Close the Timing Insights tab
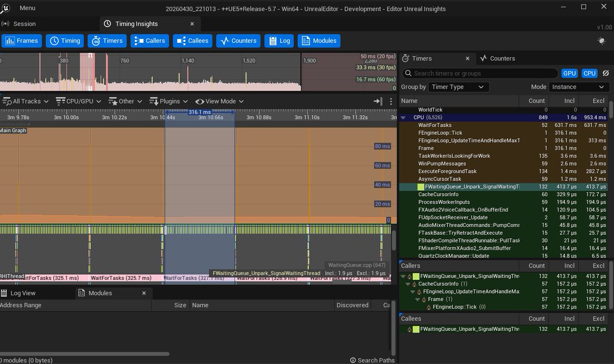Viewport: 614px width, 364px height. point(192,24)
